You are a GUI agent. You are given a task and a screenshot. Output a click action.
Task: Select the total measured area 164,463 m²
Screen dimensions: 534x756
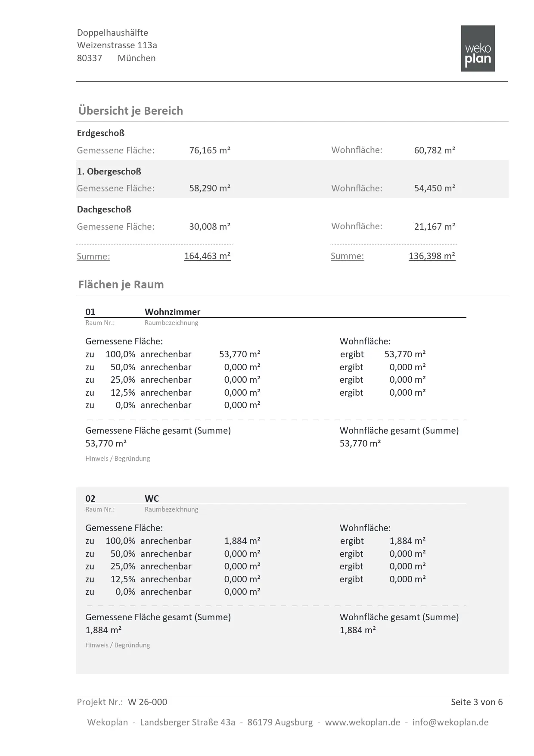208,256
